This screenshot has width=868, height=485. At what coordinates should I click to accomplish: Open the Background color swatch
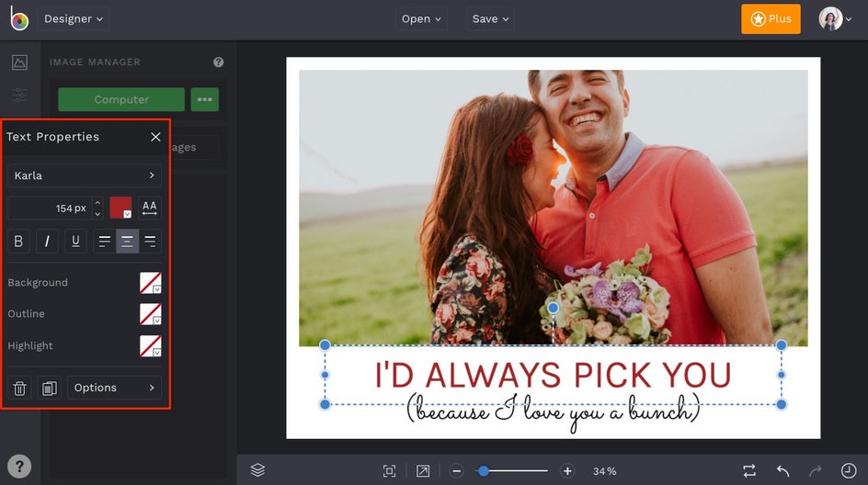tap(151, 283)
